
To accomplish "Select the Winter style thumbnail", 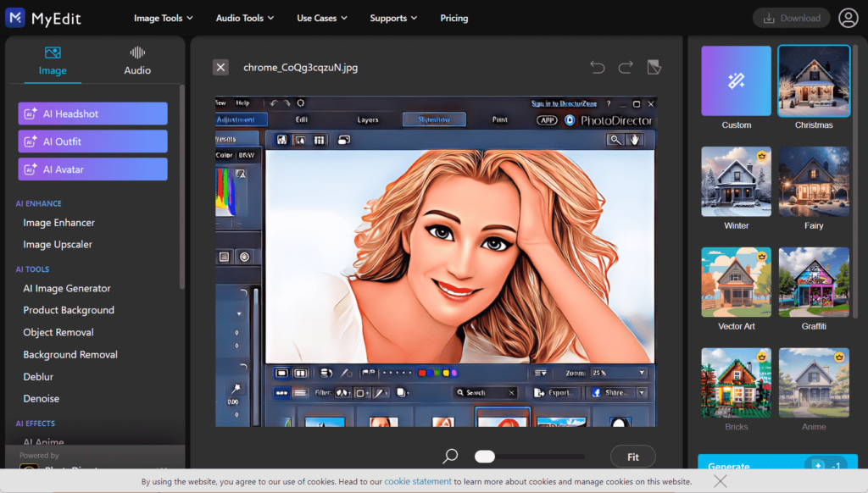I will (x=737, y=181).
